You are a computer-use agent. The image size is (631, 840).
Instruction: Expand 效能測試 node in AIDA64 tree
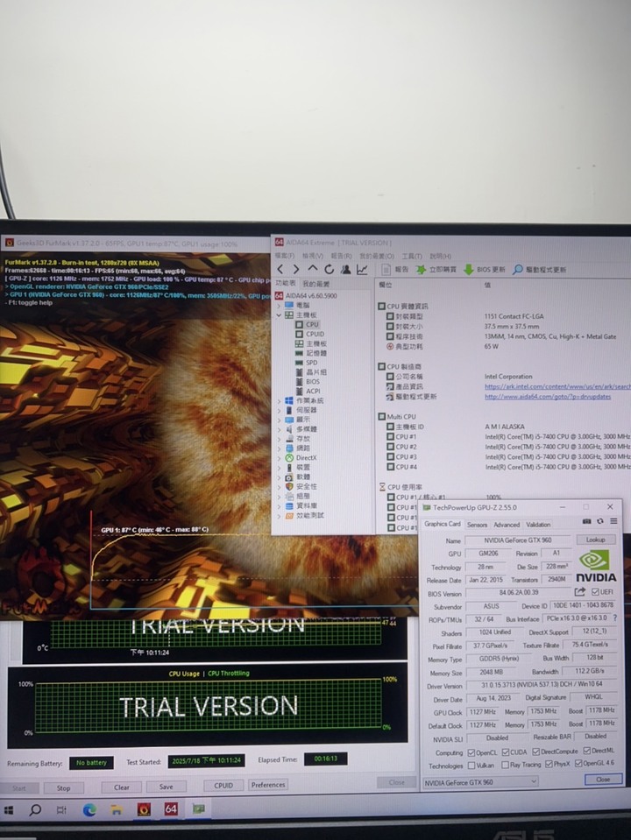coord(279,515)
